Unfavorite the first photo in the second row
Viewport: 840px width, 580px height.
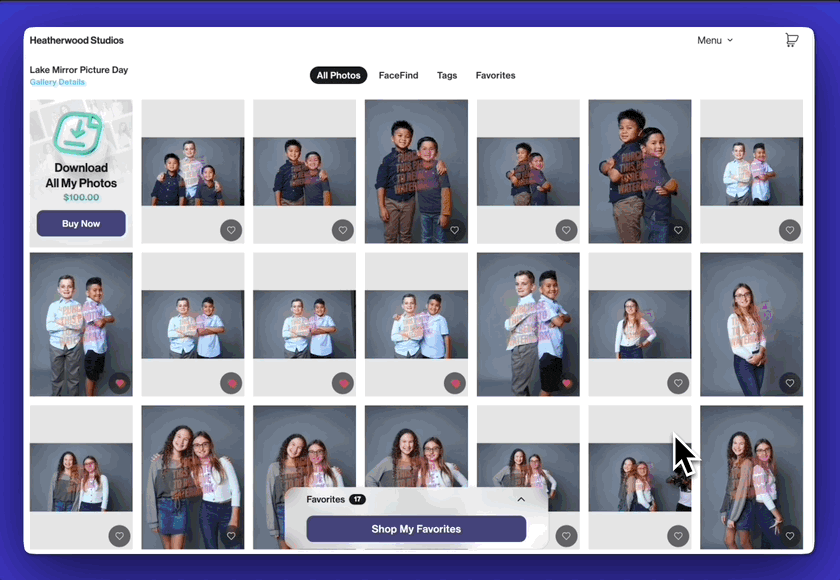tap(119, 383)
